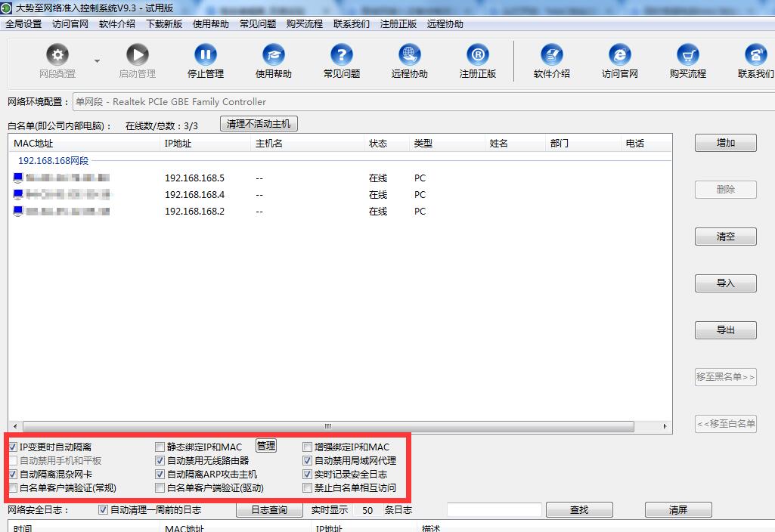
Task: Enable 禁止白名单相互访问 checkbox
Action: point(307,488)
